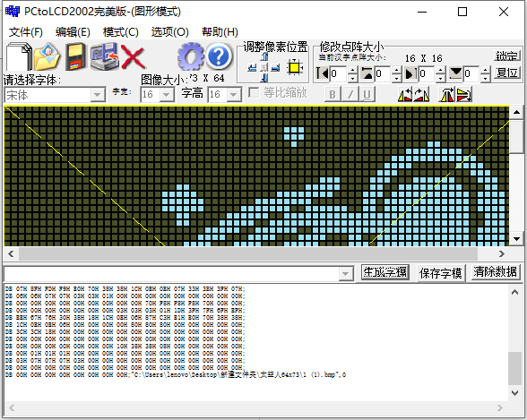Rotate image clockwise icon

click(421, 94)
